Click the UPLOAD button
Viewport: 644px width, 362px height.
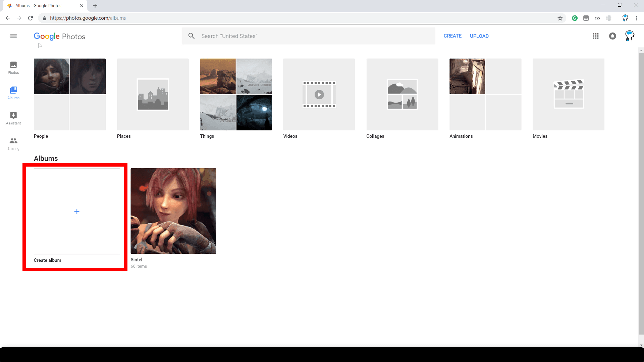[x=479, y=36]
